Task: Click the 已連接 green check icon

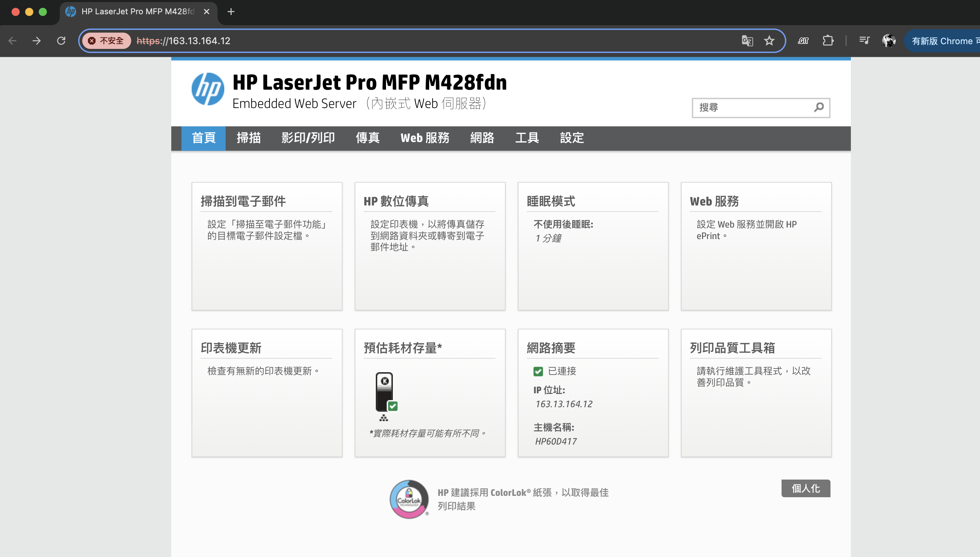Action: [x=538, y=371]
